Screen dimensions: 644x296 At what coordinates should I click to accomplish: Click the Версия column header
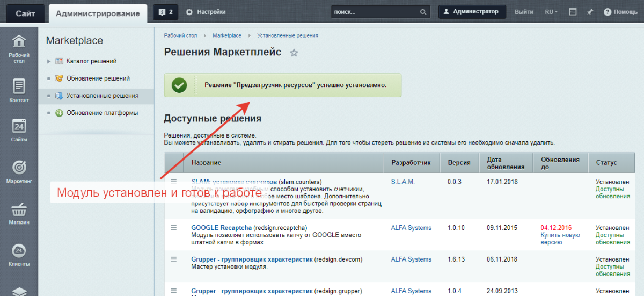click(459, 163)
